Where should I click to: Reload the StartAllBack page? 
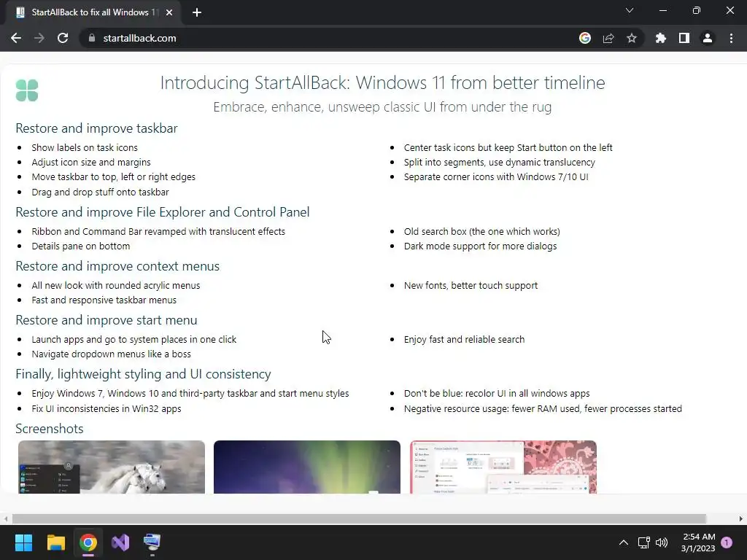pos(63,38)
